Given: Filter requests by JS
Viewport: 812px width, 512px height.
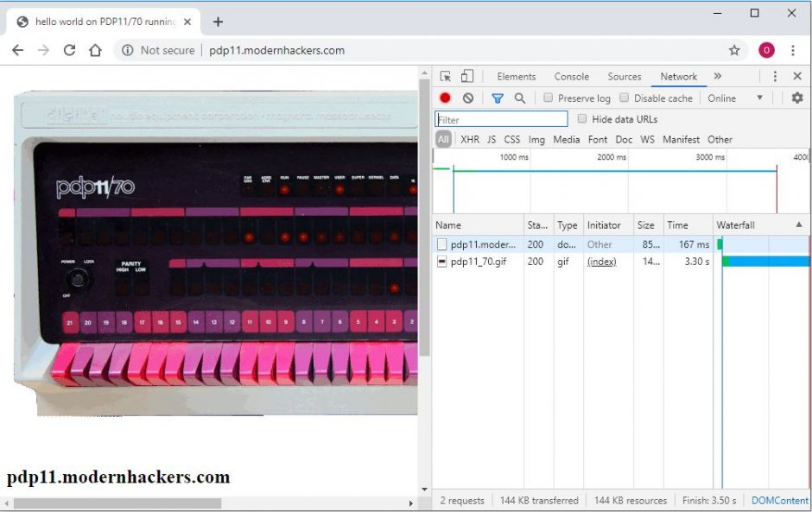Looking at the screenshot, I should [492, 139].
